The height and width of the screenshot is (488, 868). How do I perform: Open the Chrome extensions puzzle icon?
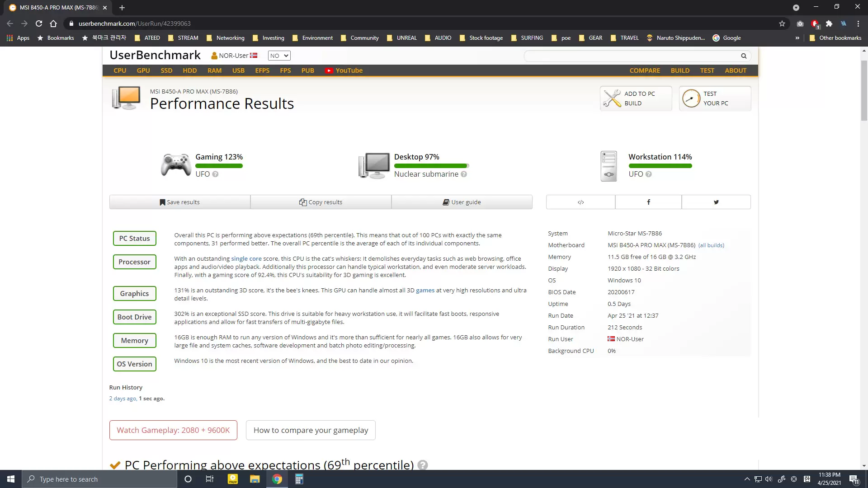[x=829, y=23]
